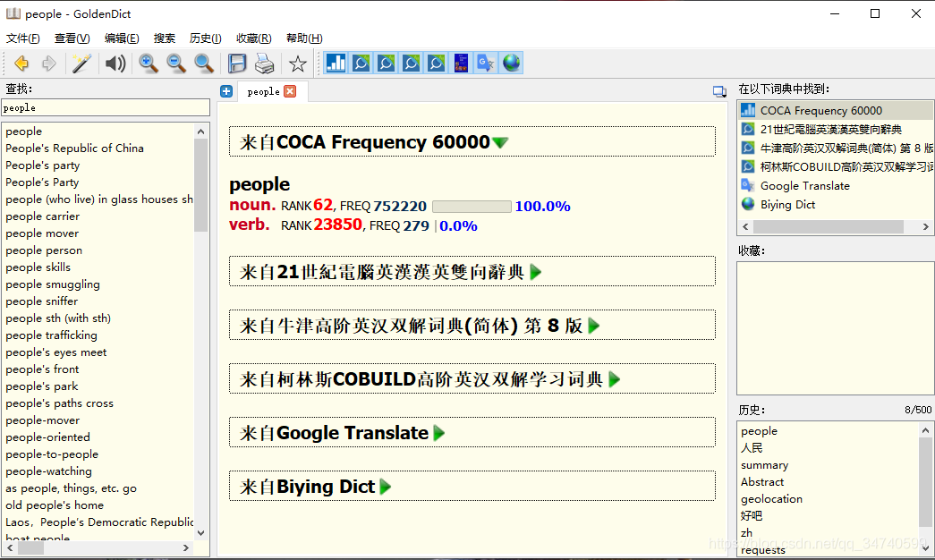Click the noun frequency progress bar
Viewport: 935px width, 560px height.
click(x=472, y=207)
